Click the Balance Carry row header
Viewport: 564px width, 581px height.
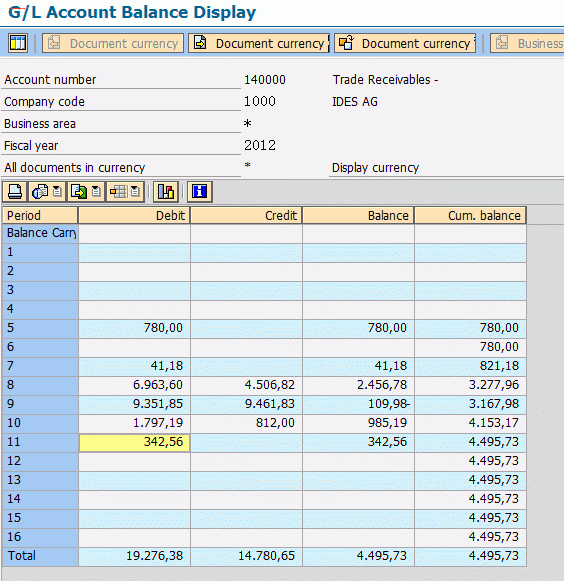coord(40,233)
